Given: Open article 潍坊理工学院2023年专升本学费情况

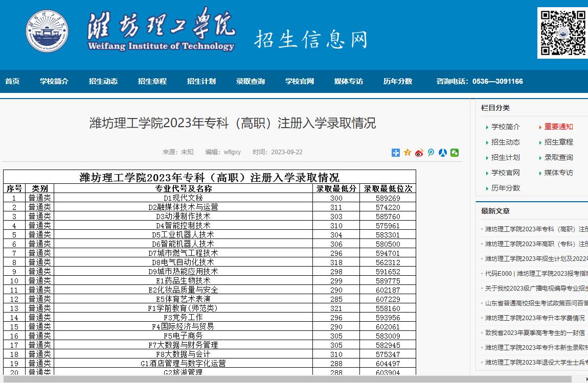Looking at the screenshot, I should [535, 318].
